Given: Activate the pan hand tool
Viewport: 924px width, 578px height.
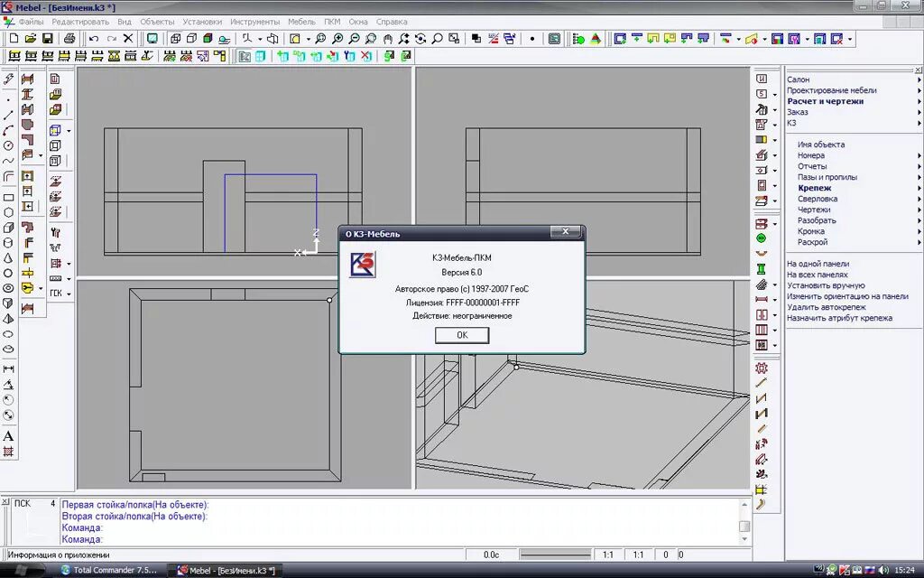Looking at the screenshot, I should (x=387, y=39).
